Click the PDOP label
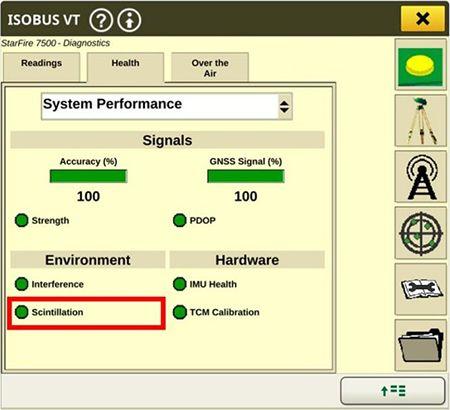Image resolution: width=450 pixels, height=410 pixels. 203,221
